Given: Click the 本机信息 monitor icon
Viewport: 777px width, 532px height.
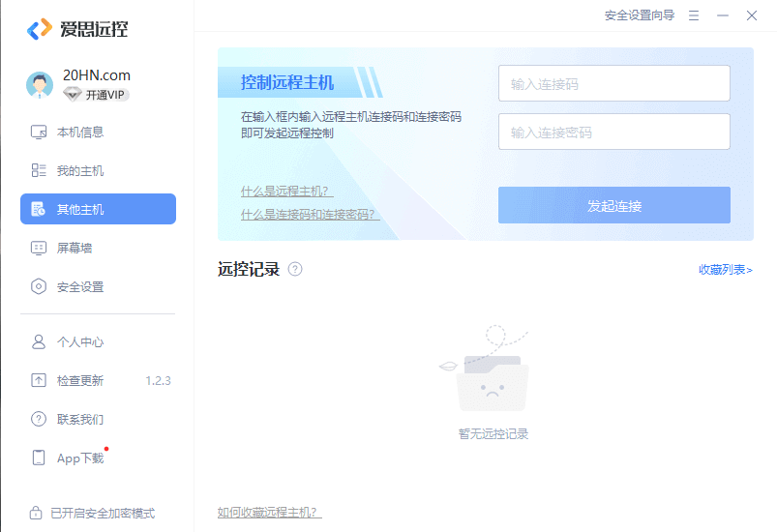Looking at the screenshot, I should click(x=39, y=133).
